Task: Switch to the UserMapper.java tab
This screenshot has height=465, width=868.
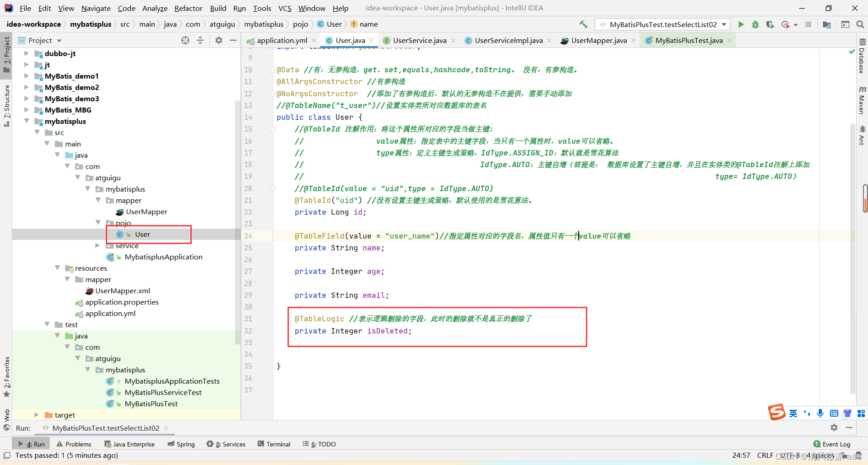Action: click(x=599, y=41)
